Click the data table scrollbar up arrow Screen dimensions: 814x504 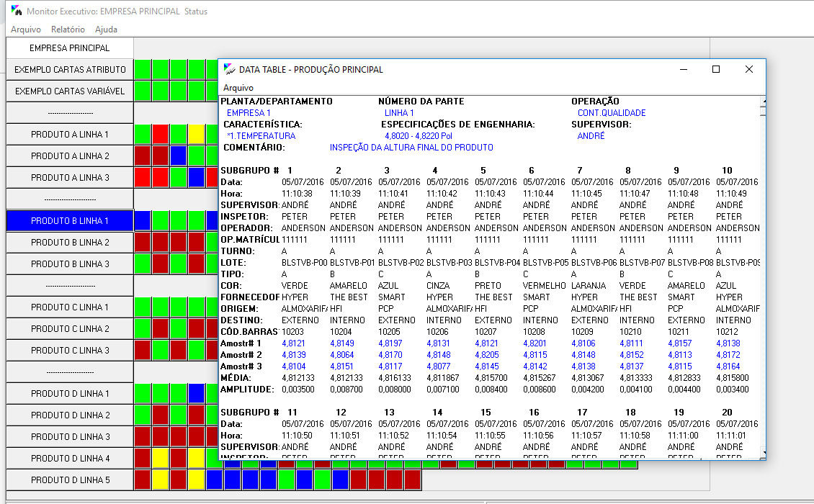coord(762,102)
